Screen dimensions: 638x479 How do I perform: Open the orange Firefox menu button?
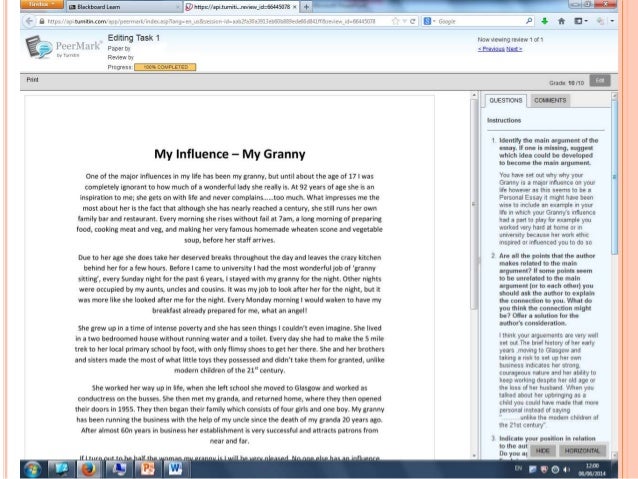(42, 4)
